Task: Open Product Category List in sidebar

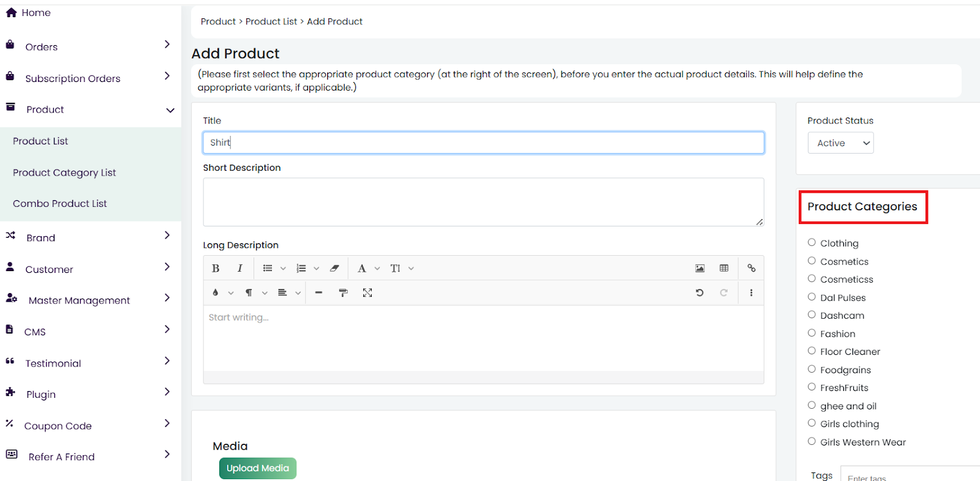Action: [64, 173]
